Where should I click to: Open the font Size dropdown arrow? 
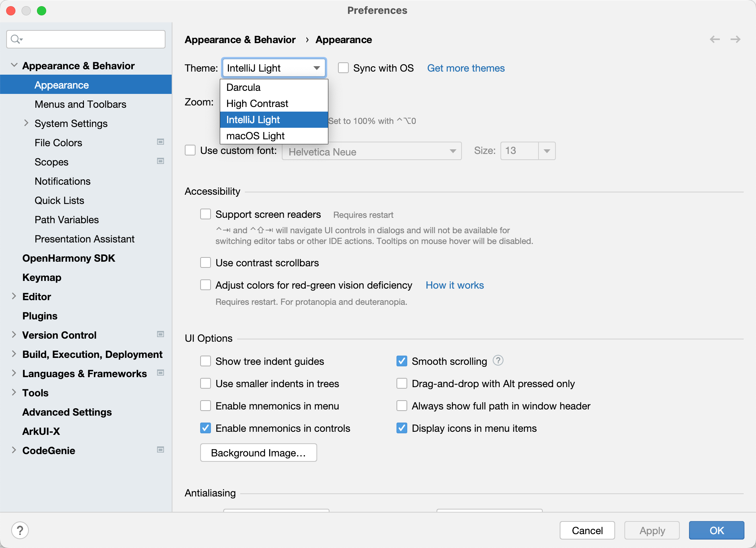(x=547, y=151)
